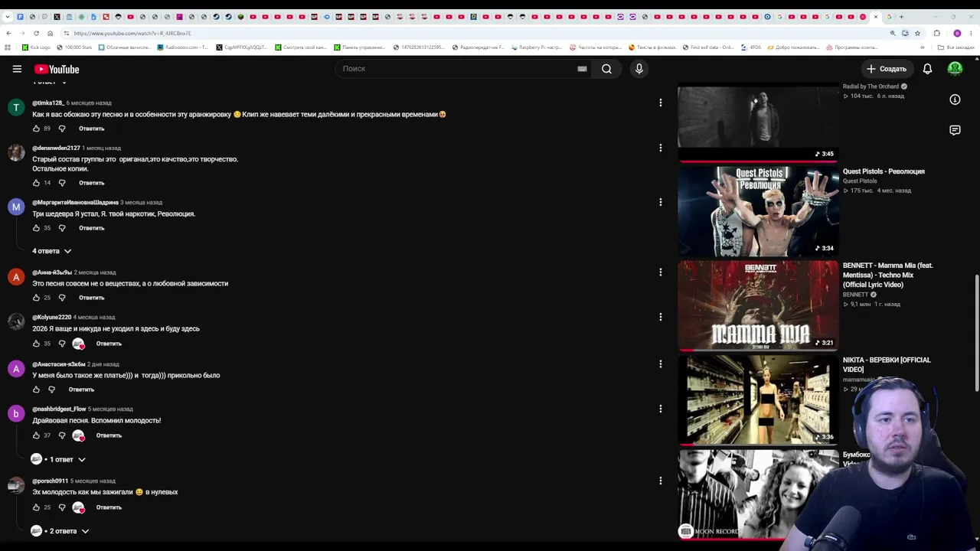Image resolution: width=980 pixels, height=551 pixels.
Task: Open the 'Radiooooo.com' bookmark
Action: pos(183,47)
